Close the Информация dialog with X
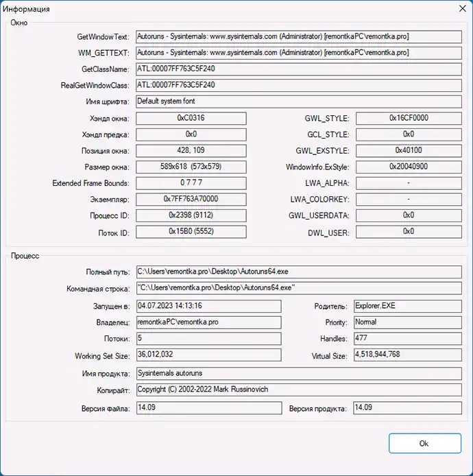The width and height of the screenshot is (473, 476). coord(463,8)
